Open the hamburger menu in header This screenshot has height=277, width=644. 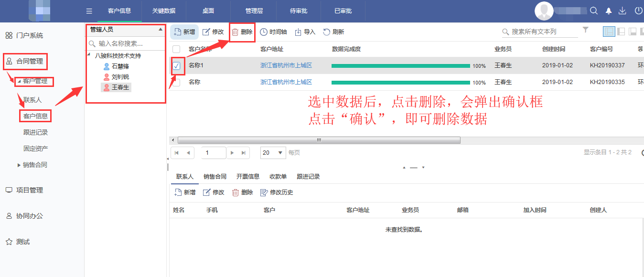click(89, 11)
